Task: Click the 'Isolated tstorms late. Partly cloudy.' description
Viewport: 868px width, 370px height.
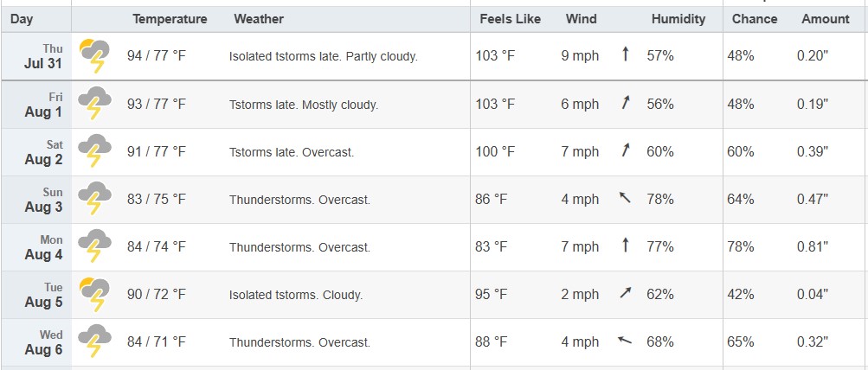Action: pyautogui.click(x=324, y=56)
